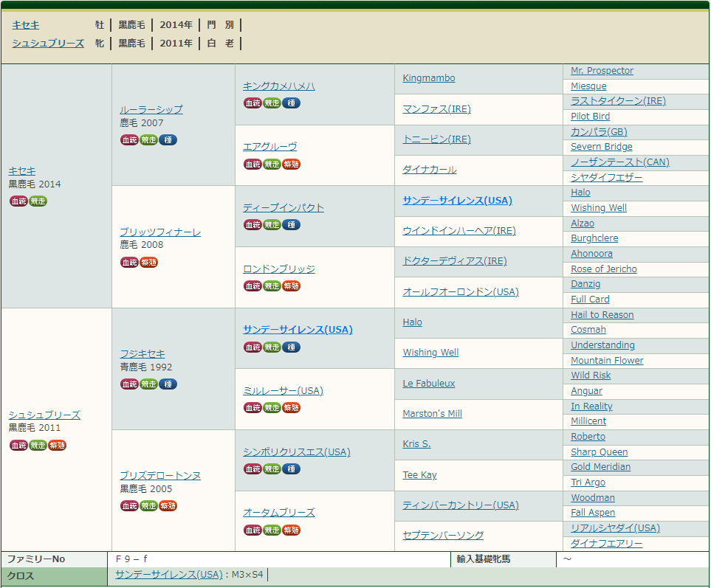This screenshot has height=588, width=711.
Task: Click the 繁殖 badge under ミルレーサー
Action: (x=291, y=408)
